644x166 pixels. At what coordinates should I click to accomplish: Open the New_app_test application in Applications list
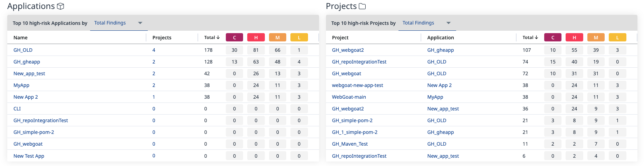pos(29,74)
